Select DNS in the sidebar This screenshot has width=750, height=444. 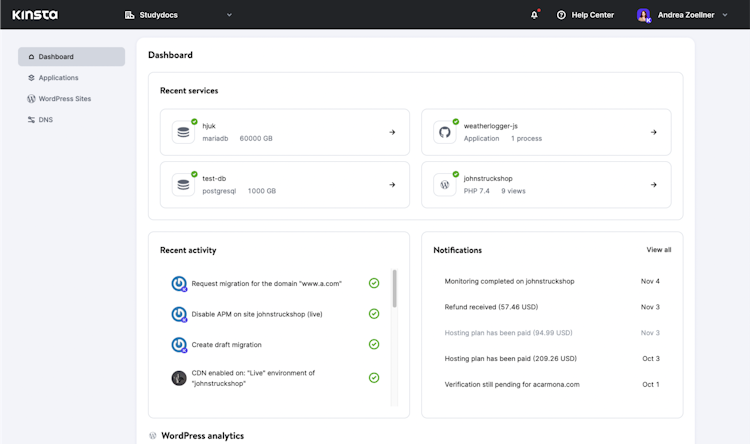click(46, 119)
